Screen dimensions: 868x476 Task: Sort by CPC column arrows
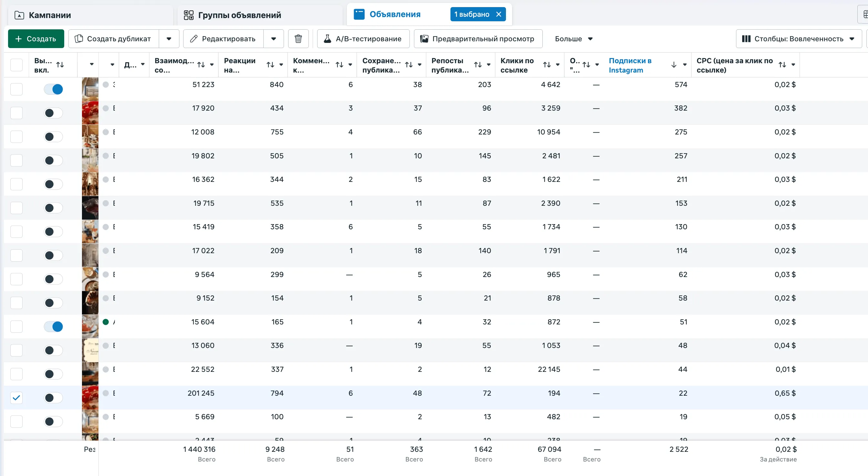tap(782, 65)
